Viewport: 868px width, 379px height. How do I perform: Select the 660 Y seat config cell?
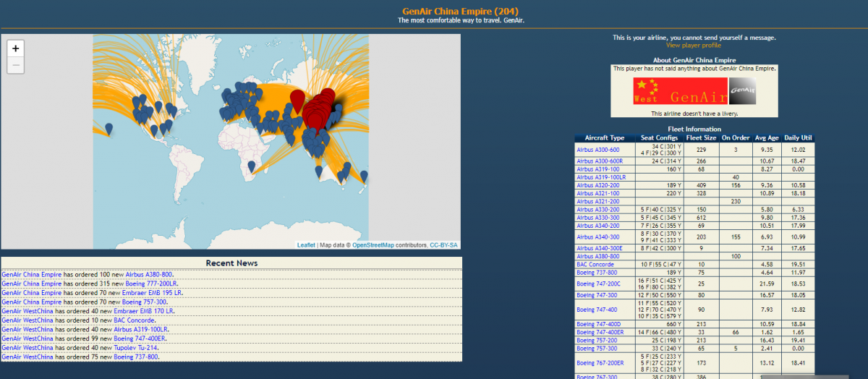[659, 324]
